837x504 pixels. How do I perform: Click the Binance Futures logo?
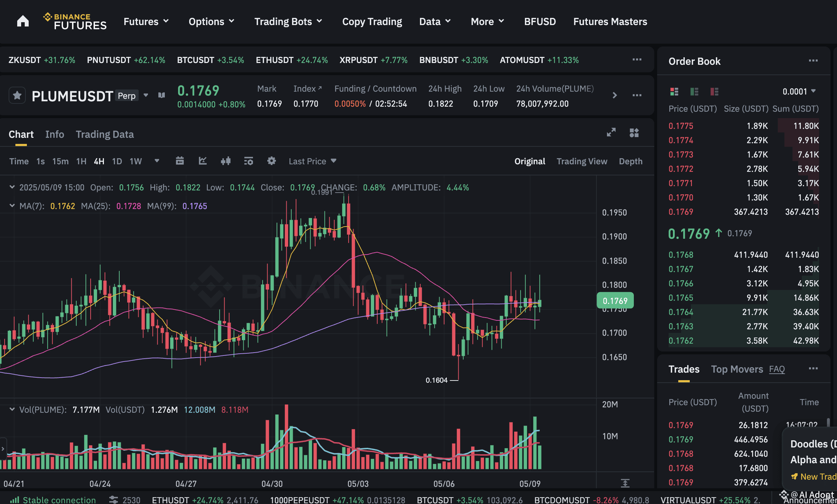tap(75, 21)
